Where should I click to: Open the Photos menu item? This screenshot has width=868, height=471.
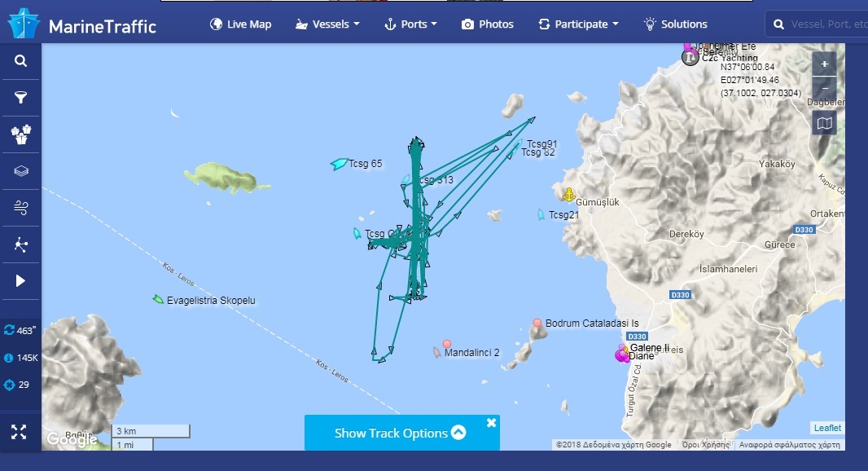(488, 24)
